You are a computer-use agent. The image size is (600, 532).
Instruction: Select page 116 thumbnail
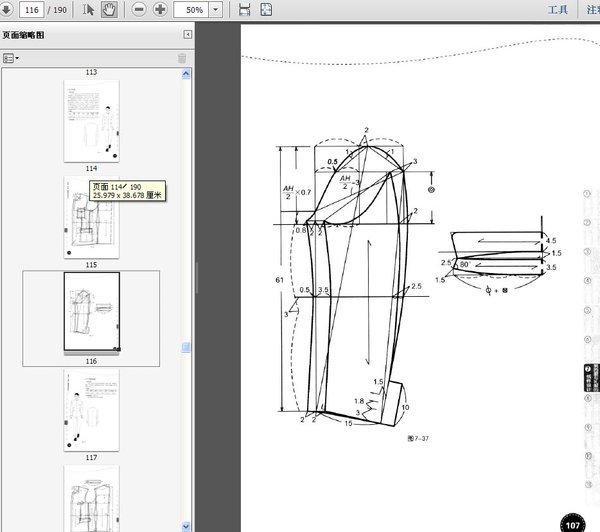tap(91, 312)
